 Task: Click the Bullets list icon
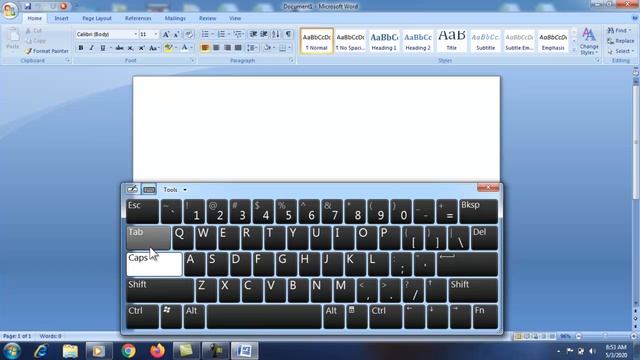click(205, 34)
